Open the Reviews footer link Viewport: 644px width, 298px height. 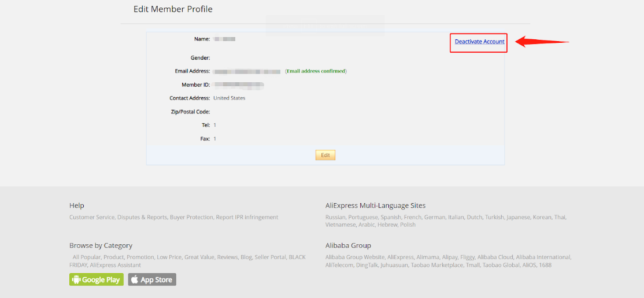pos(227,257)
